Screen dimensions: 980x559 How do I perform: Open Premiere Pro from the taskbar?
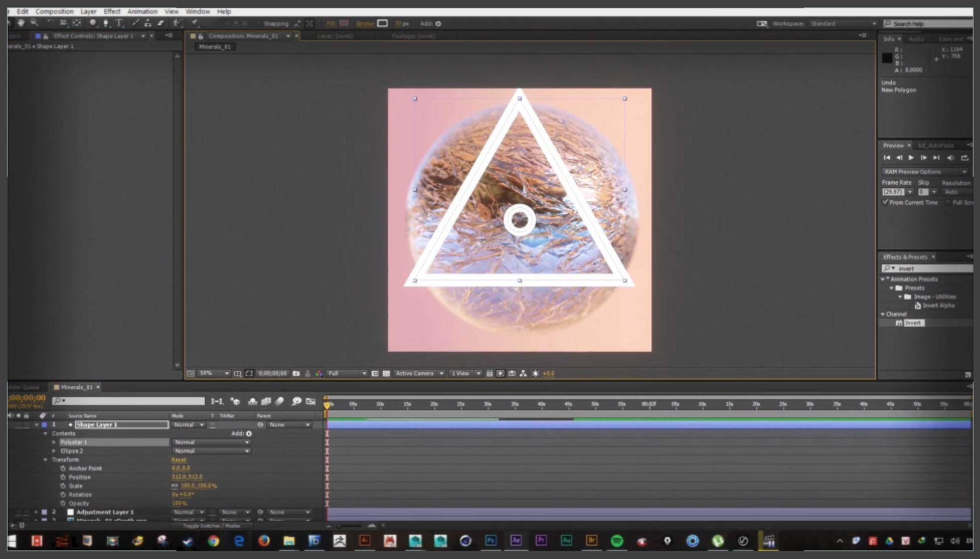pos(541,541)
